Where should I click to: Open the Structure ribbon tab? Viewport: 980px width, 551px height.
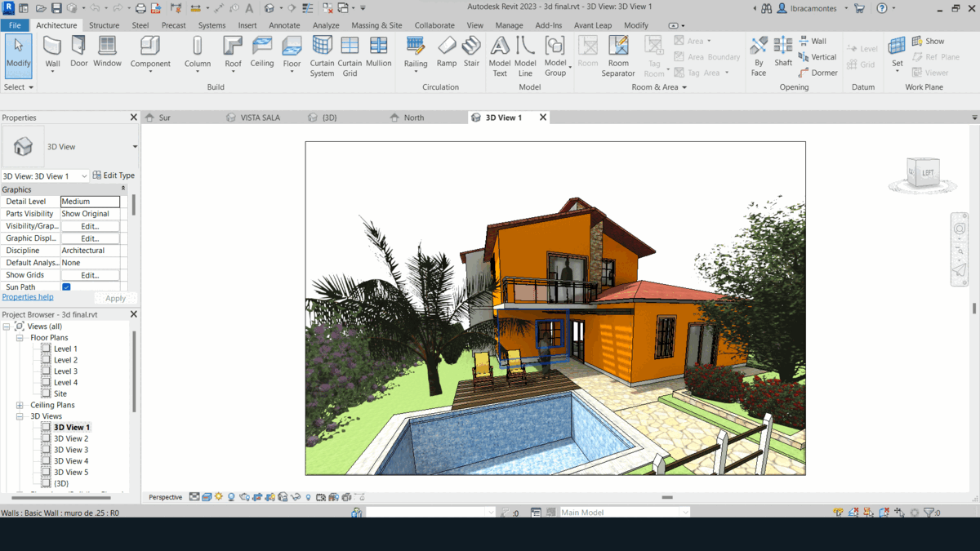pos(104,25)
